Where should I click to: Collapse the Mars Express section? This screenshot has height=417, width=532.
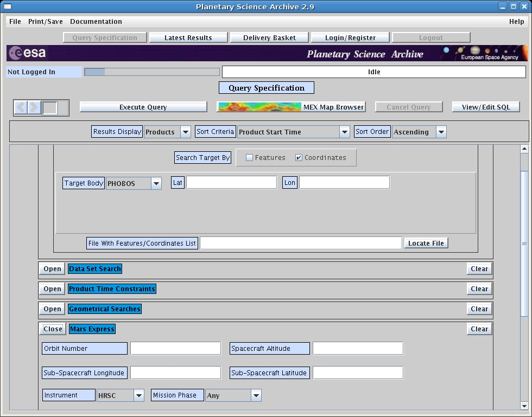coord(53,329)
